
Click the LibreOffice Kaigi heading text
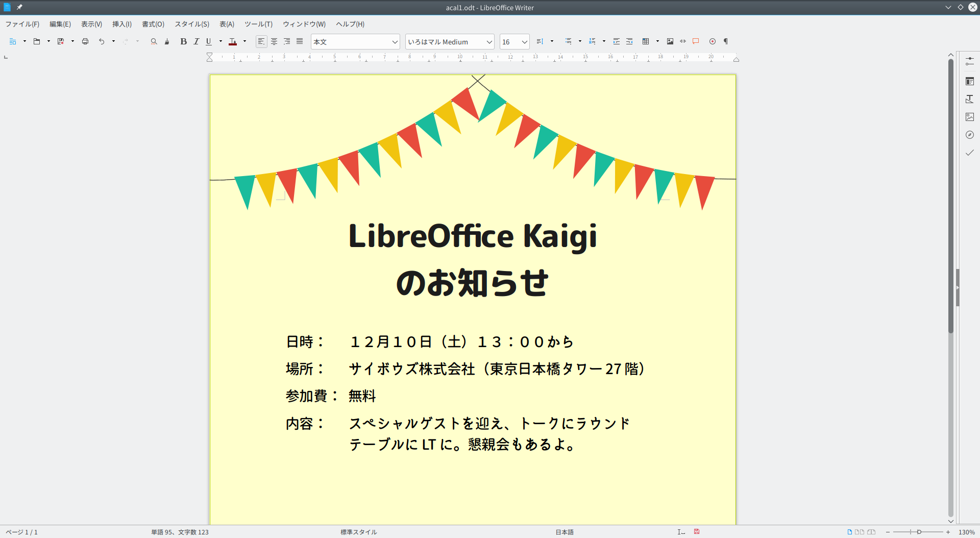pyautogui.click(x=473, y=236)
